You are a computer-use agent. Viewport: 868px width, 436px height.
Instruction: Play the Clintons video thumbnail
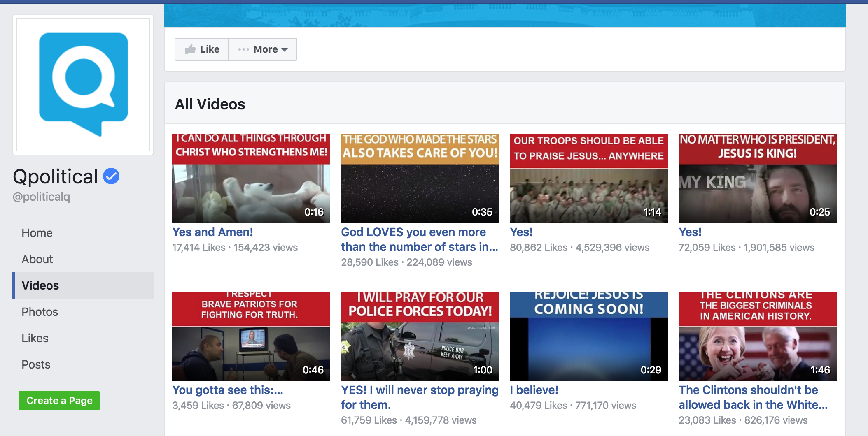[x=758, y=336]
